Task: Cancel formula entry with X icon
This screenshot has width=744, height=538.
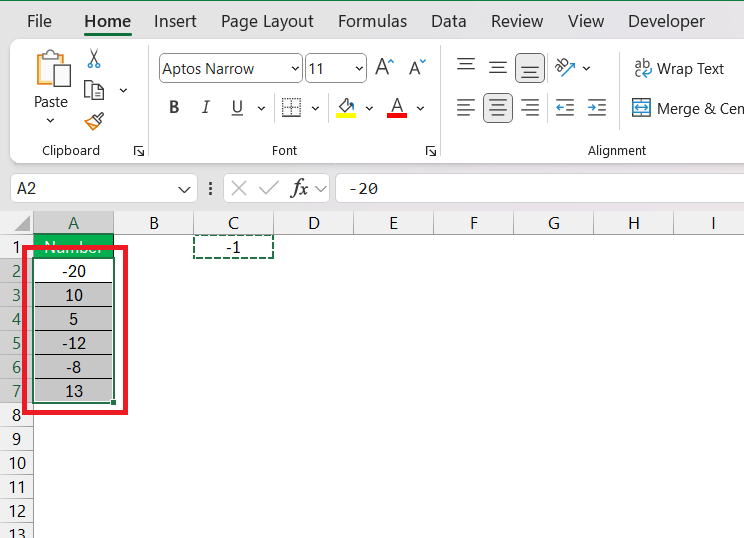Action: [239, 188]
